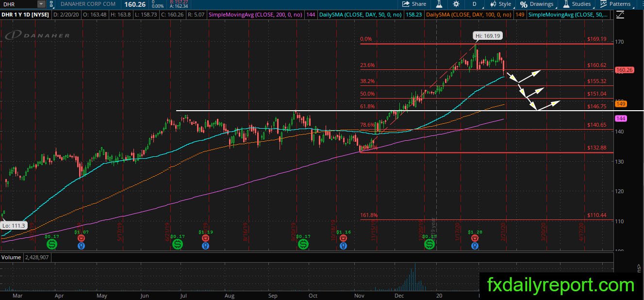The image size is (644, 300).
Task: Click the $132.88 Fibonacci price label
Action: pos(596,148)
